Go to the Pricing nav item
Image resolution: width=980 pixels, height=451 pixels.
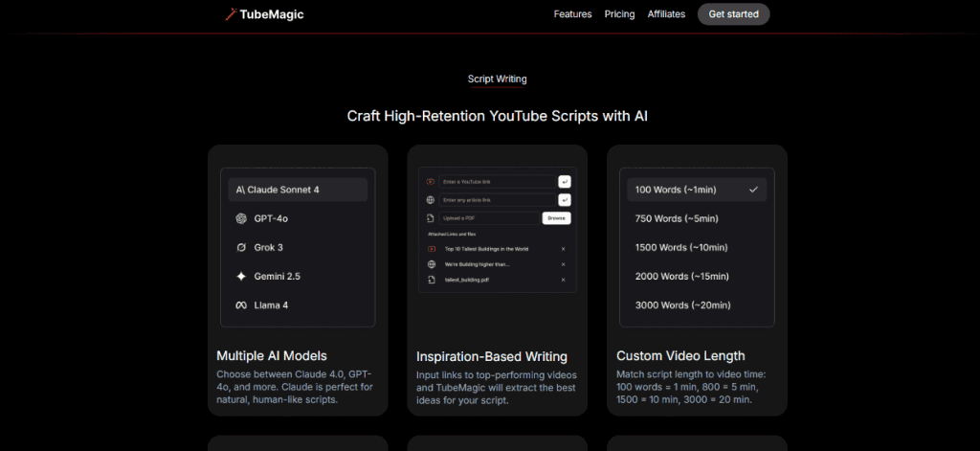click(619, 13)
